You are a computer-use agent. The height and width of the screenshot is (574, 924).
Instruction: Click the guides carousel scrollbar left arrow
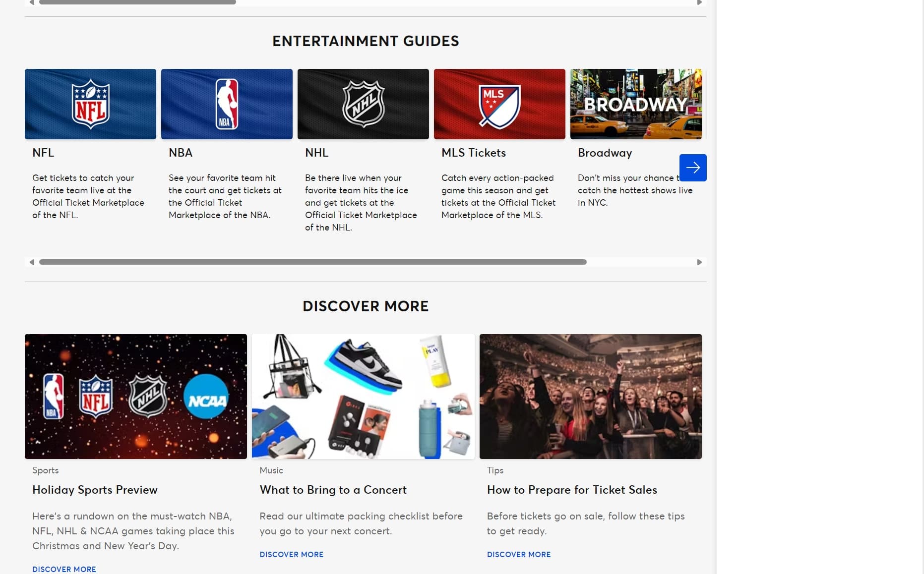pyautogui.click(x=32, y=262)
